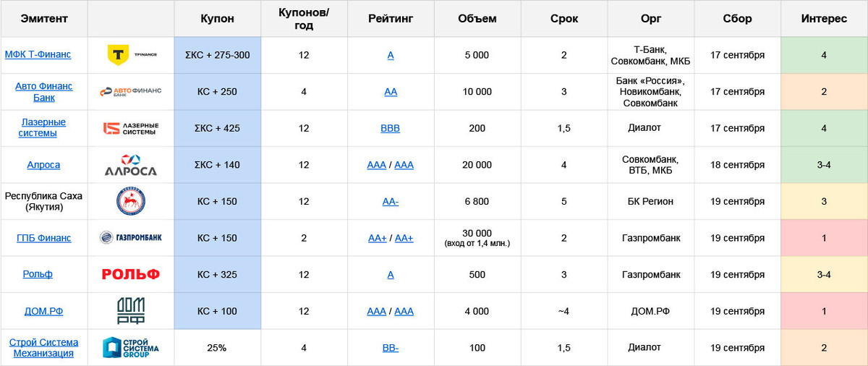Viewport: 868px width, 366px height.
Task: Select the Рейтинг column header
Action: tap(391, 19)
